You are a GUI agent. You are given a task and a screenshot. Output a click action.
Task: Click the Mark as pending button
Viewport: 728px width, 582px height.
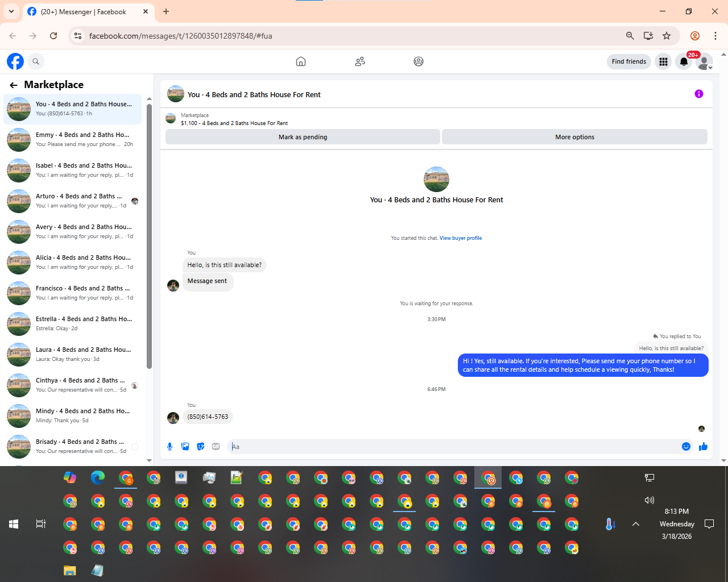303,137
